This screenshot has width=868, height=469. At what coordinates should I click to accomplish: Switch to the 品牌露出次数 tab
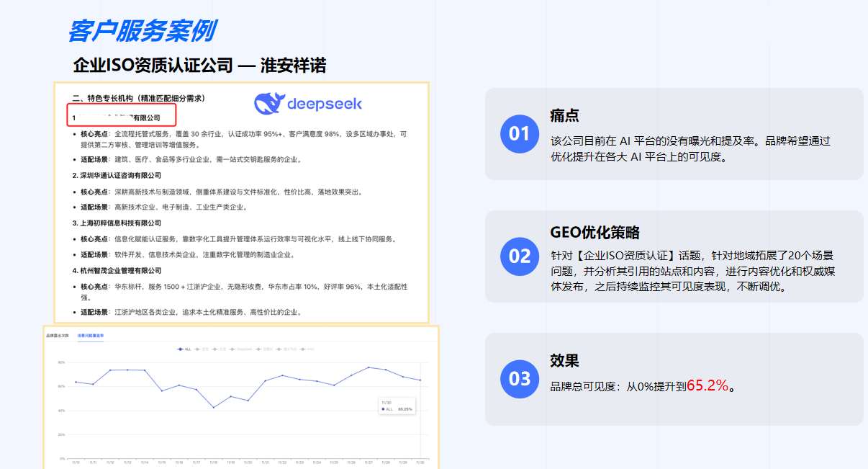click(x=58, y=336)
